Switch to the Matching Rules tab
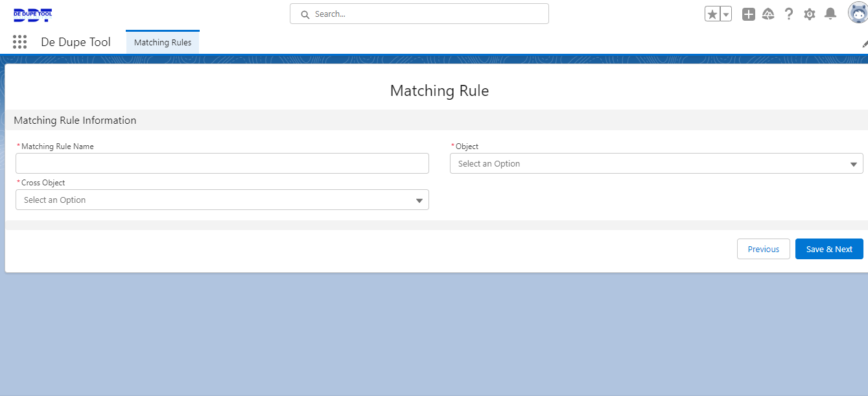Viewport: 868px width, 396px height. [x=163, y=42]
